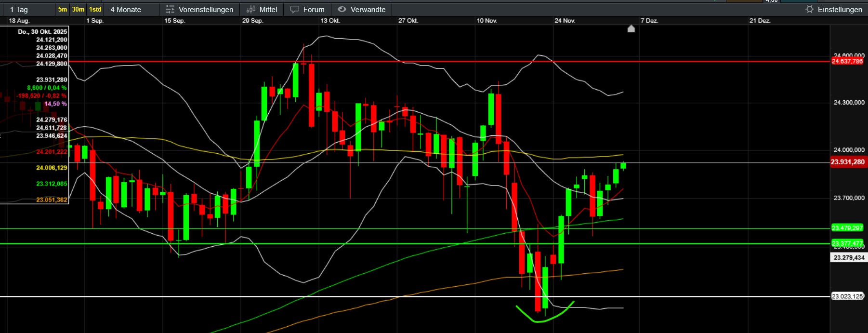Open the Forum menu item
The width and height of the screenshot is (868, 333).
307,9
